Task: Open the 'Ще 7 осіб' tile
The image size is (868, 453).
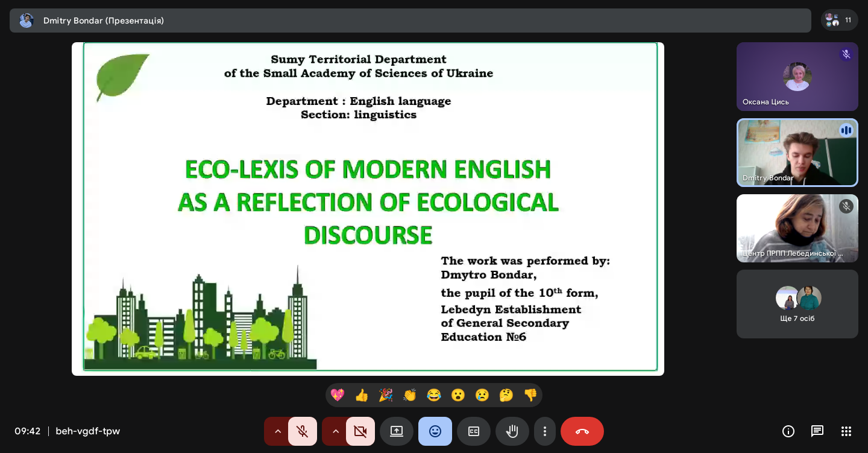Action: (x=797, y=304)
